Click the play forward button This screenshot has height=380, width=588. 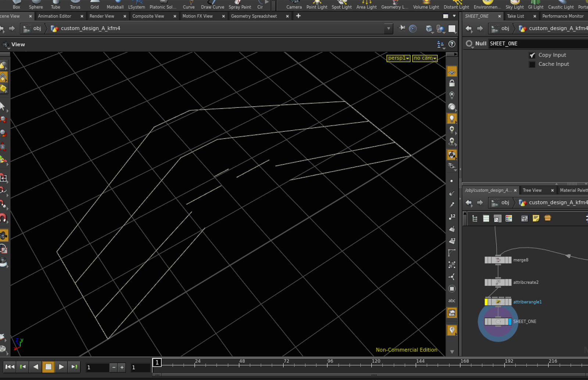tap(61, 367)
